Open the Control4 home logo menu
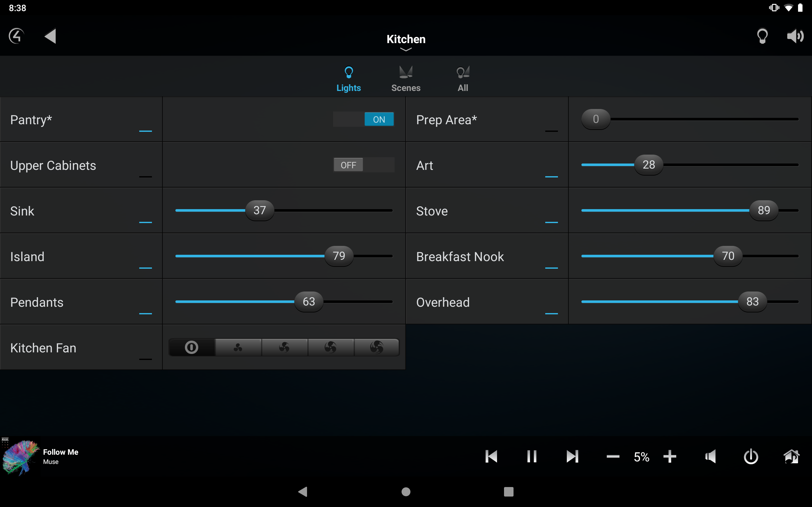The height and width of the screenshot is (507, 812). 16,36
